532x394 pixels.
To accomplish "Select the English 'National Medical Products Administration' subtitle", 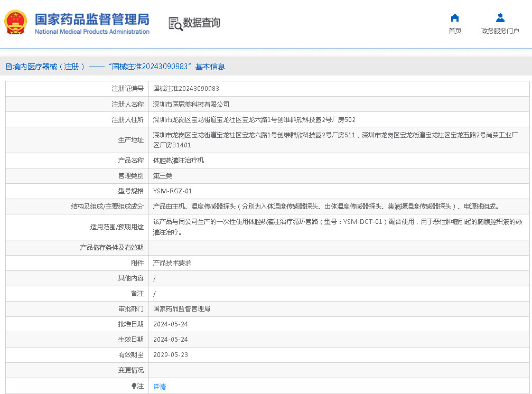I will (92, 32).
